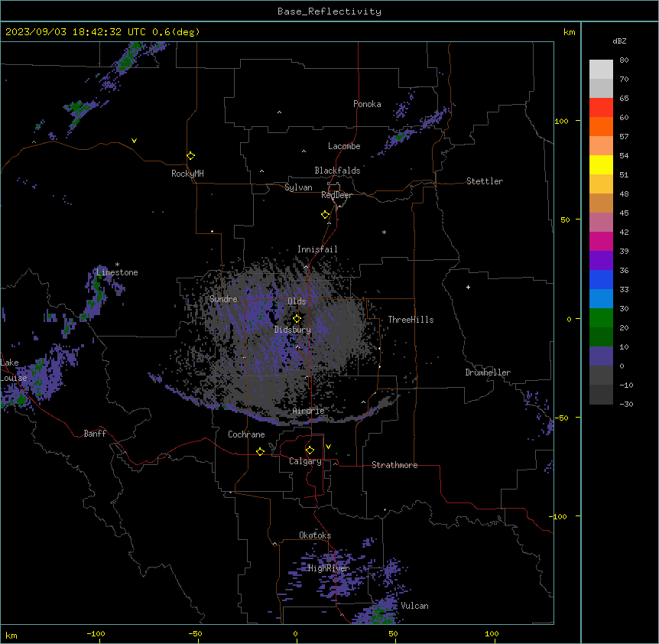Image resolution: width=659 pixels, height=644 pixels.
Task: Click the Banff label
Action: [95, 434]
